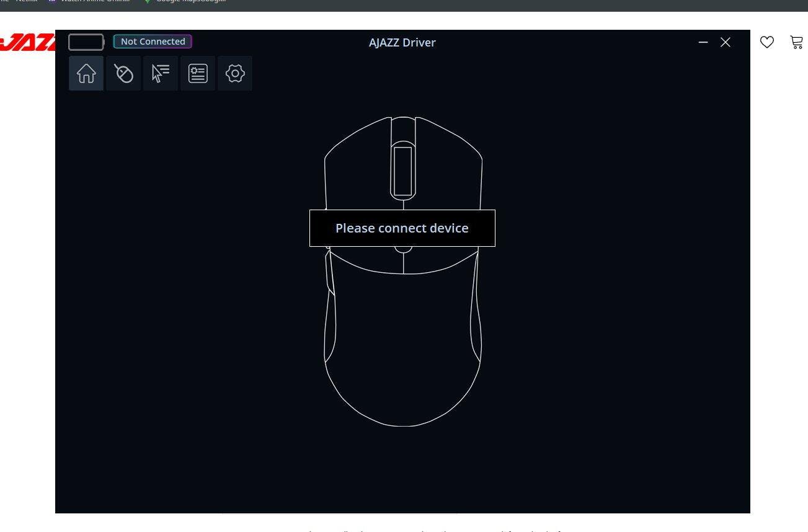Screen dimensions: 808x532
Task: Click the red AJAZZ logo
Action: (28, 42)
